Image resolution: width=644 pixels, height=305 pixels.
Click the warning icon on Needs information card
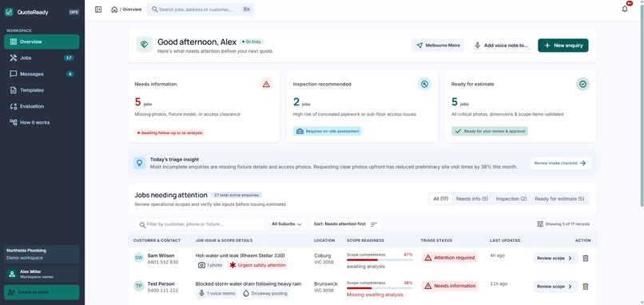(266, 84)
